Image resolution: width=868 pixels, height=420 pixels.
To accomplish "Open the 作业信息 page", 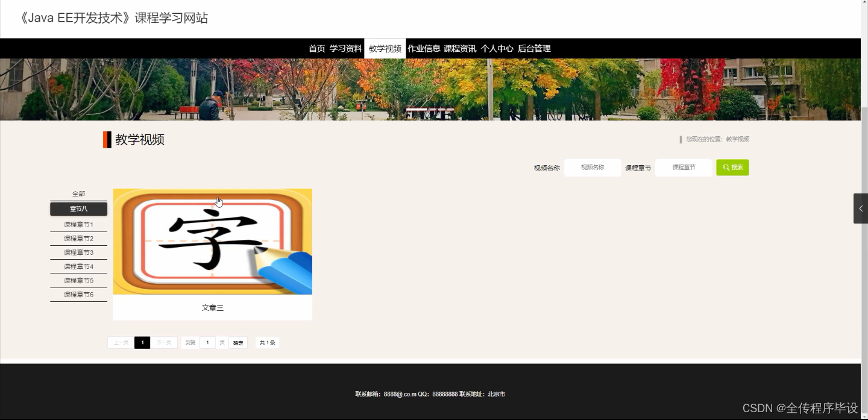I will coord(424,48).
